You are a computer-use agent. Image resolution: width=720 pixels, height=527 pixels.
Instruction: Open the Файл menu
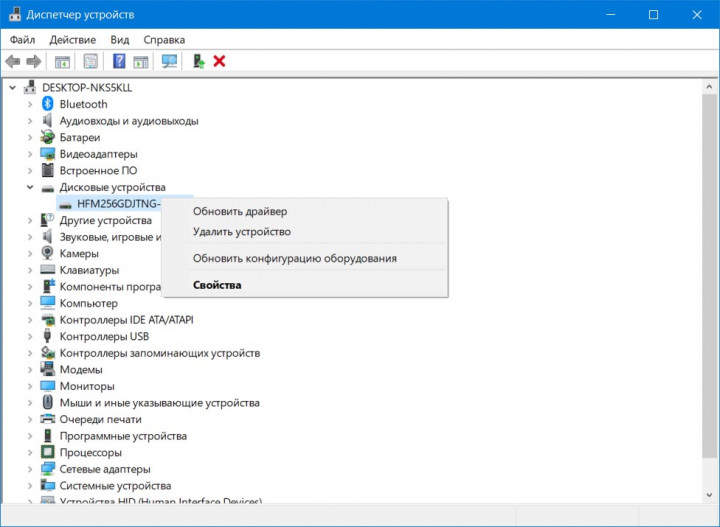(x=22, y=40)
